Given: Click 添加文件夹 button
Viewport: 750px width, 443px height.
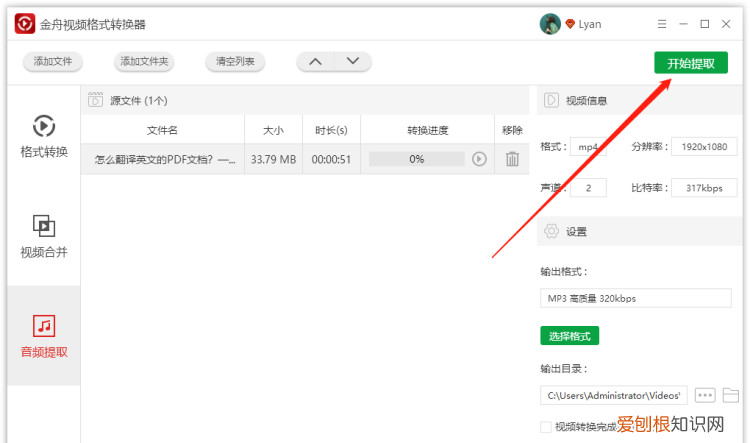Looking at the screenshot, I should (144, 61).
